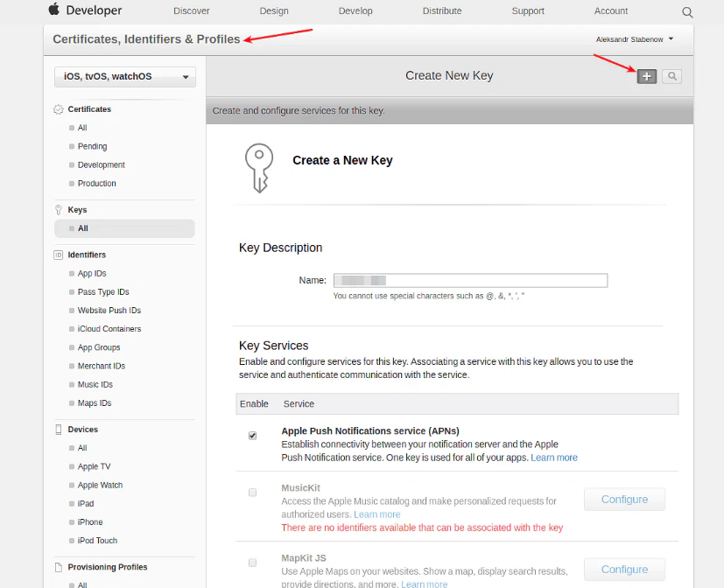Select iPhone devices
724x588 pixels.
(90, 522)
